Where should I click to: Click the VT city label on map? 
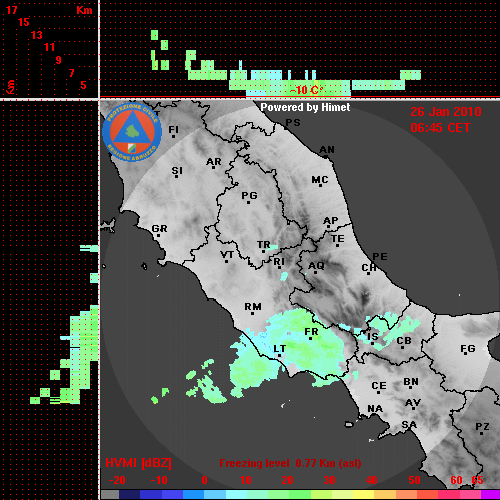tap(227, 255)
